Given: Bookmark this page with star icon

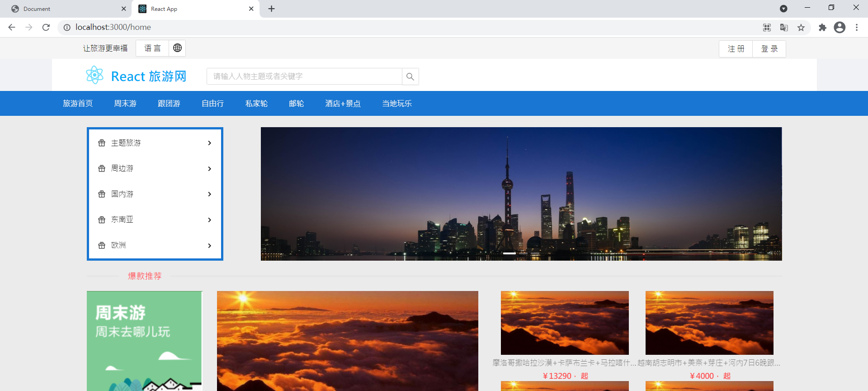Looking at the screenshot, I should point(801,28).
